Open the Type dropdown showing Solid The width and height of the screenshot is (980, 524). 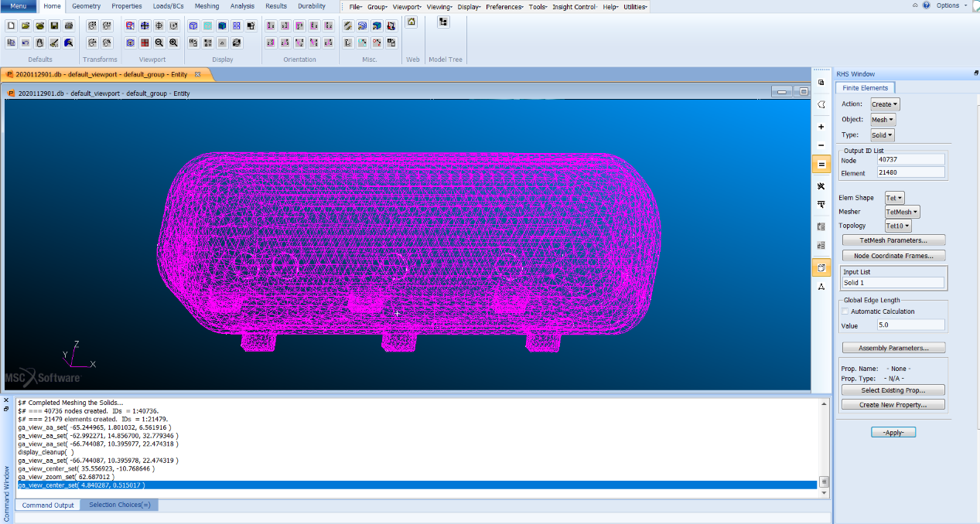pos(883,135)
